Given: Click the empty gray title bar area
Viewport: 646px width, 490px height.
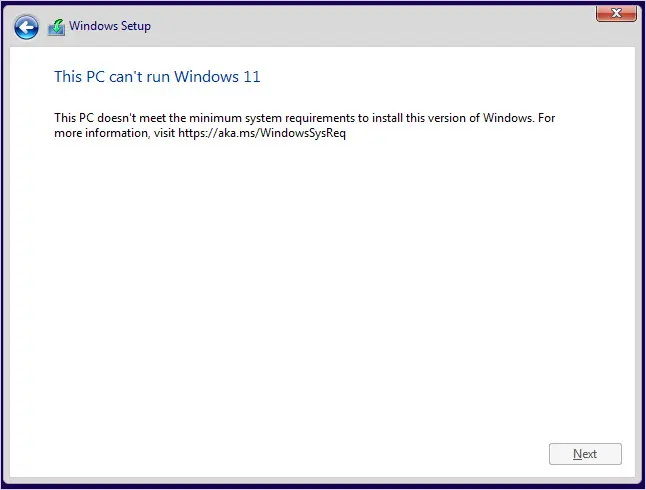Looking at the screenshot, I should tap(371, 26).
